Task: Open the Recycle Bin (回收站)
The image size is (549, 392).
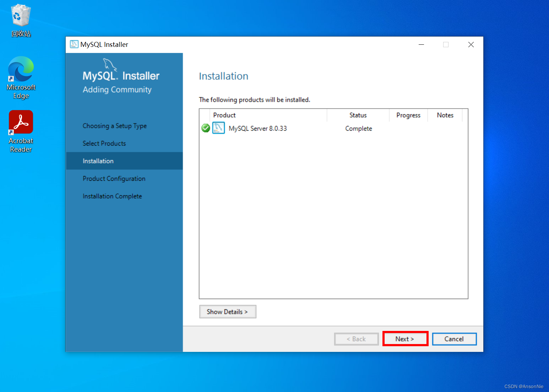Action: pos(20,16)
